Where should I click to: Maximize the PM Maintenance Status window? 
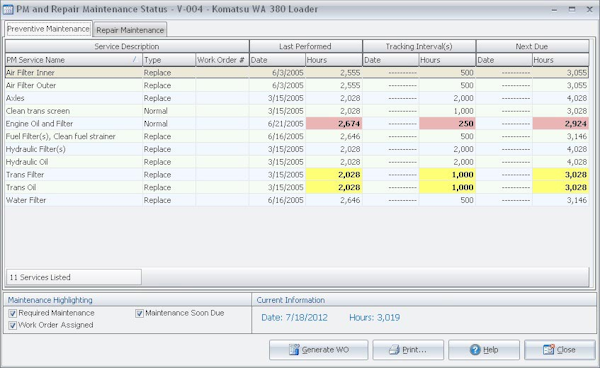click(572, 10)
